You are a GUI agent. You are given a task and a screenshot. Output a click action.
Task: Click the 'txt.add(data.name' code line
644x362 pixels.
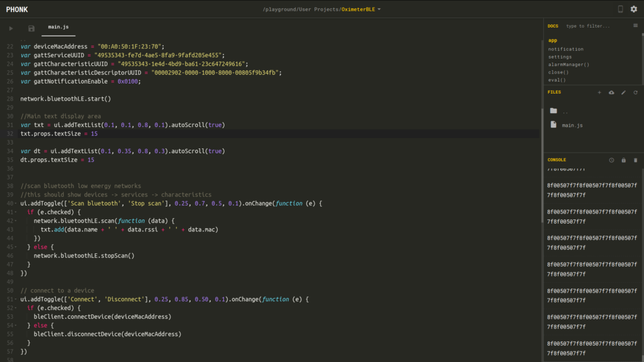(x=130, y=230)
